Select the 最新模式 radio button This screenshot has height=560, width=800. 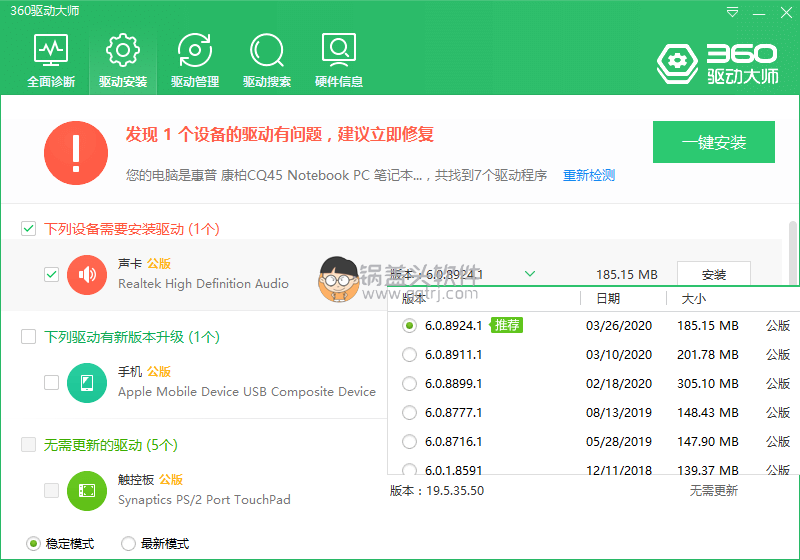pyautogui.click(x=128, y=544)
